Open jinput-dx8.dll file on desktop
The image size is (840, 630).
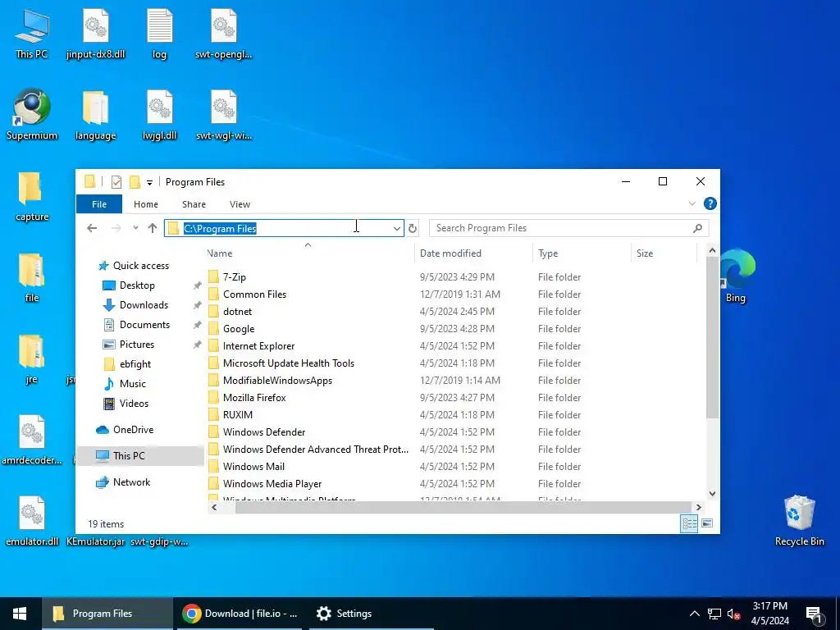pos(95,33)
